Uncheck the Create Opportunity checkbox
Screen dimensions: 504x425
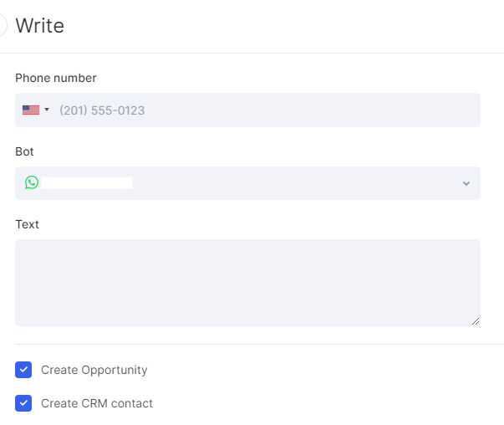point(23,370)
